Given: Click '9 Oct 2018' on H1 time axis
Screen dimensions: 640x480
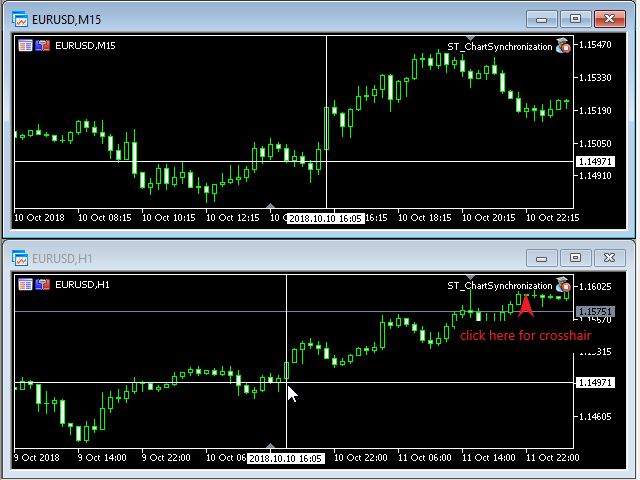Looking at the screenshot, I should coord(37,458).
